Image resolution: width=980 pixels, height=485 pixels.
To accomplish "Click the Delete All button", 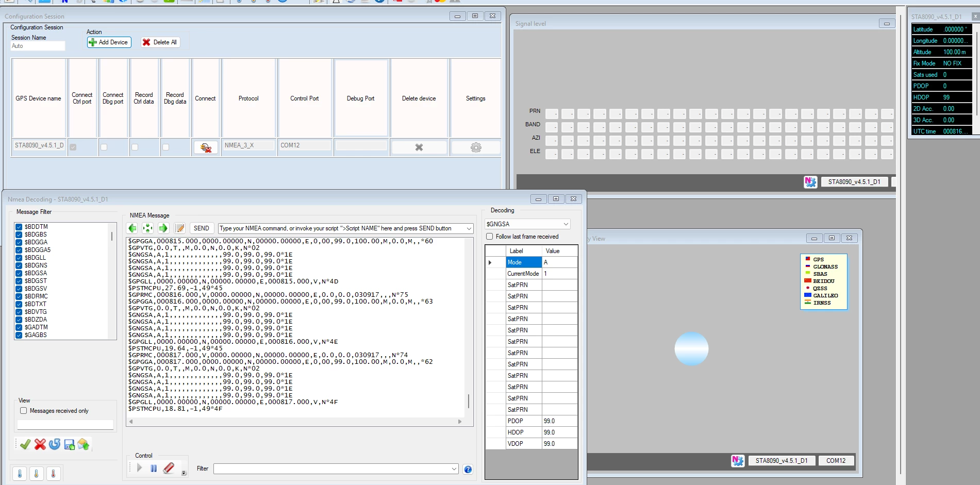I will coord(160,42).
